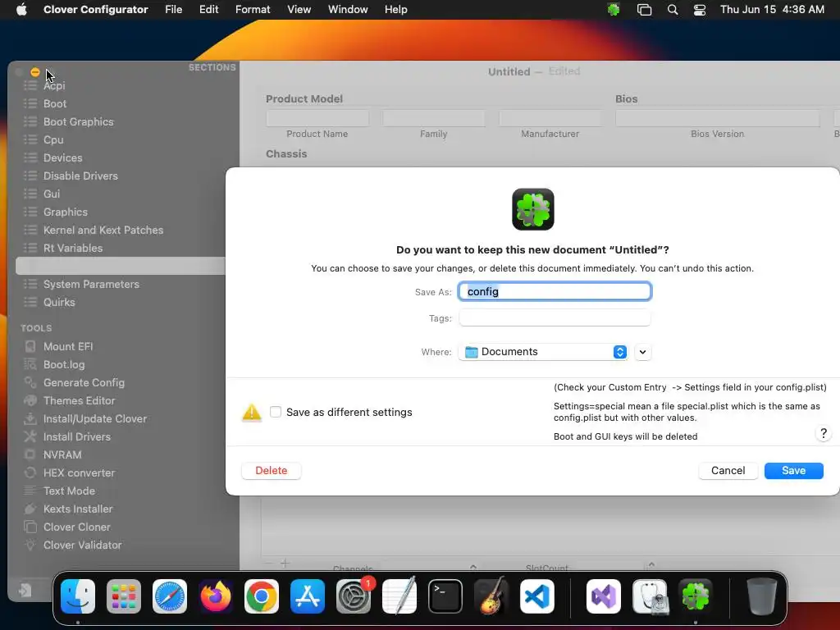Screen dimensions: 840x630
Task: Open Spotlight search in menu bar
Action: tap(673, 10)
